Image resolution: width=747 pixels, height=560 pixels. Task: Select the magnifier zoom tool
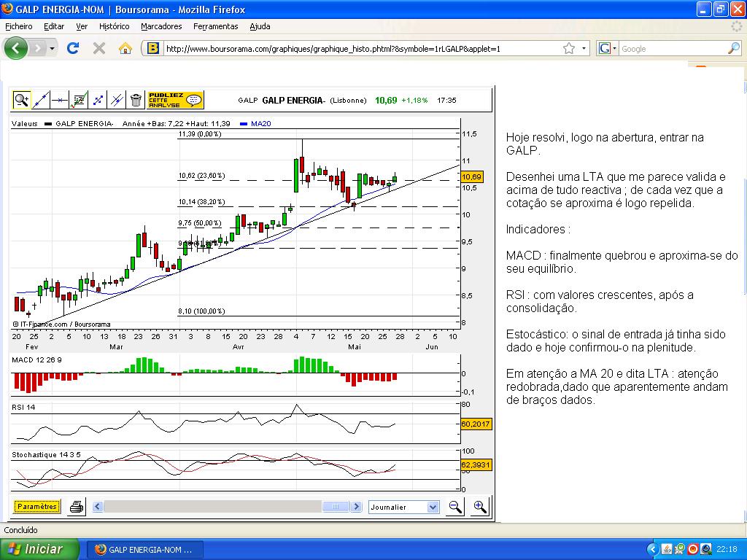[x=21, y=100]
